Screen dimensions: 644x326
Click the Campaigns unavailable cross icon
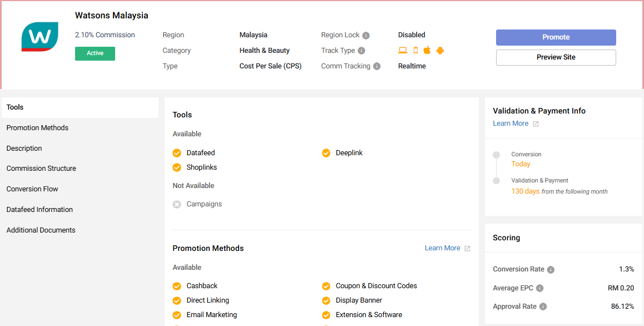coord(177,204)
